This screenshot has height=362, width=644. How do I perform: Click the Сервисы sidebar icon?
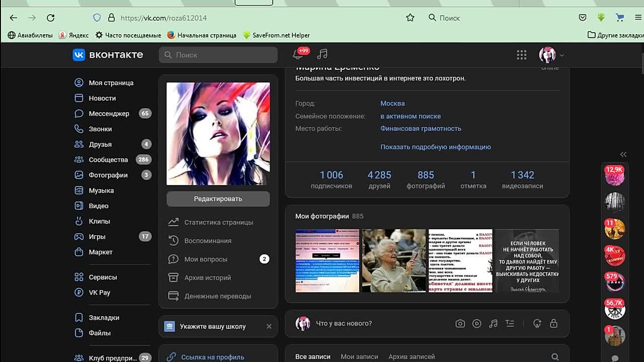(x=79, y=277)
